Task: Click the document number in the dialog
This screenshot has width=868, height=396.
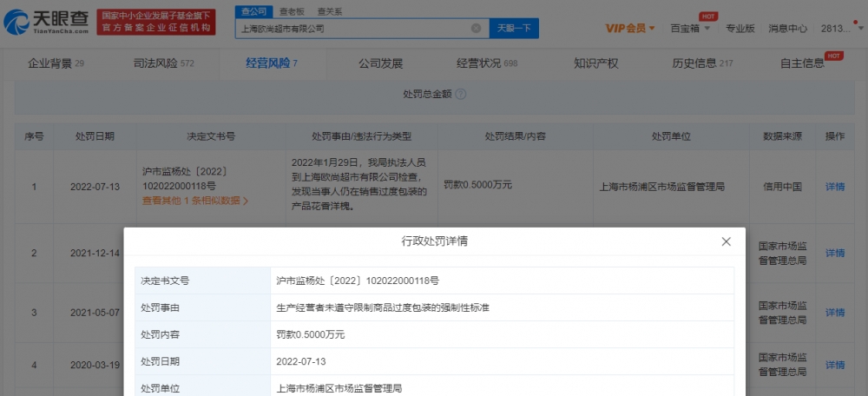Action: point(358,280)
